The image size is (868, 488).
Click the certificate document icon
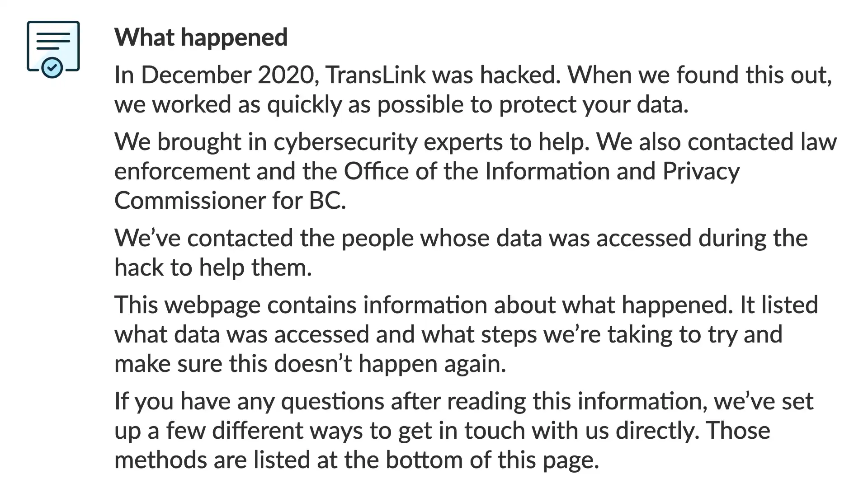(x=53, y=49)
